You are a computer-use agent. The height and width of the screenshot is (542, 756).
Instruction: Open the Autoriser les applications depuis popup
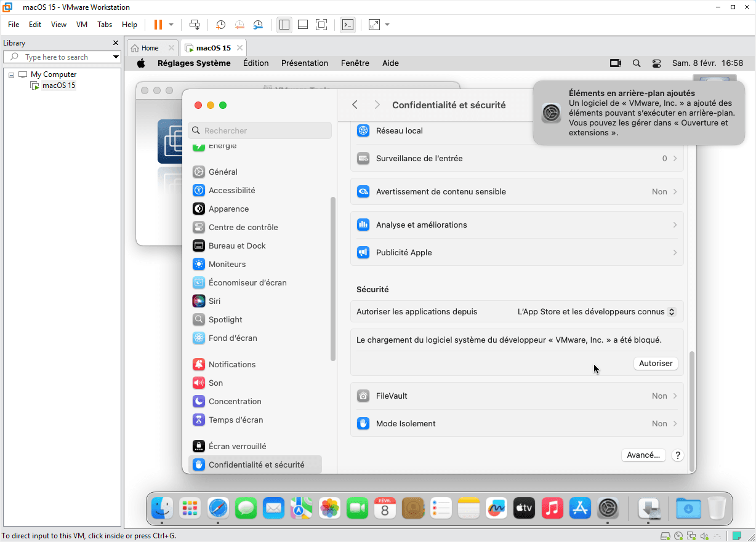tap(597, 311)
